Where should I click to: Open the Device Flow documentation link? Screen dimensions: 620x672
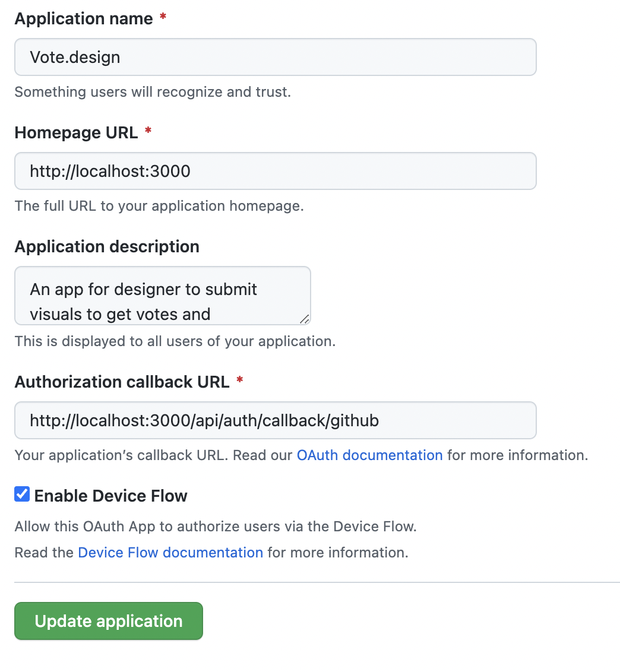170,553
